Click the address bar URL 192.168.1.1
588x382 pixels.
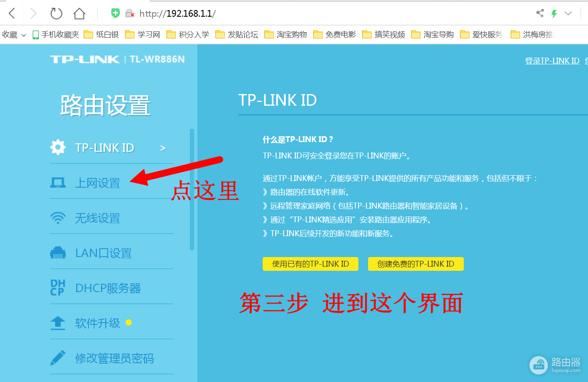click(177, 13)
